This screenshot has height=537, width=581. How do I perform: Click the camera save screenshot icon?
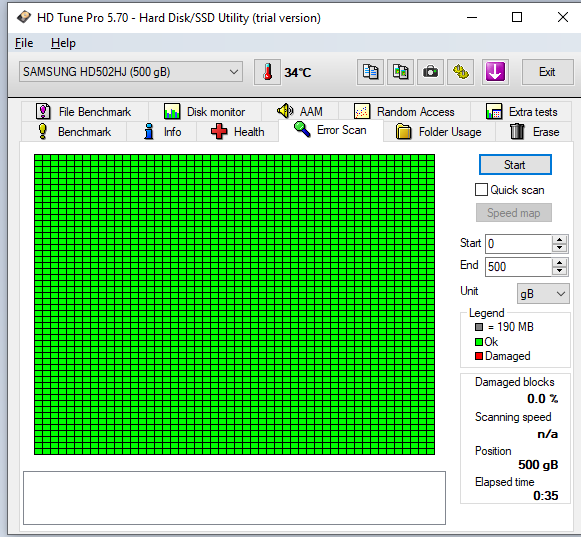(430, 72)
